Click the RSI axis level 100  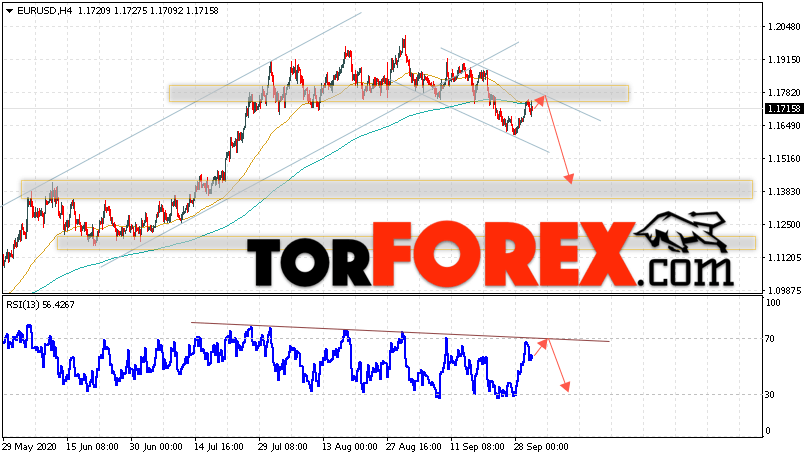click(773, 303)
